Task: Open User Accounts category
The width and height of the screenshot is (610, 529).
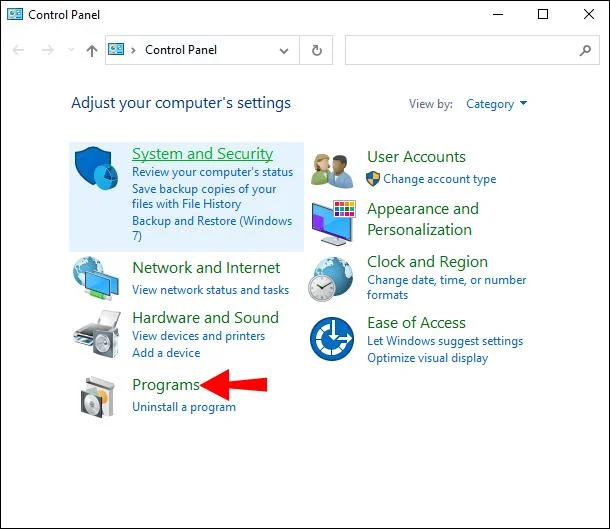Action: point(416,157)
